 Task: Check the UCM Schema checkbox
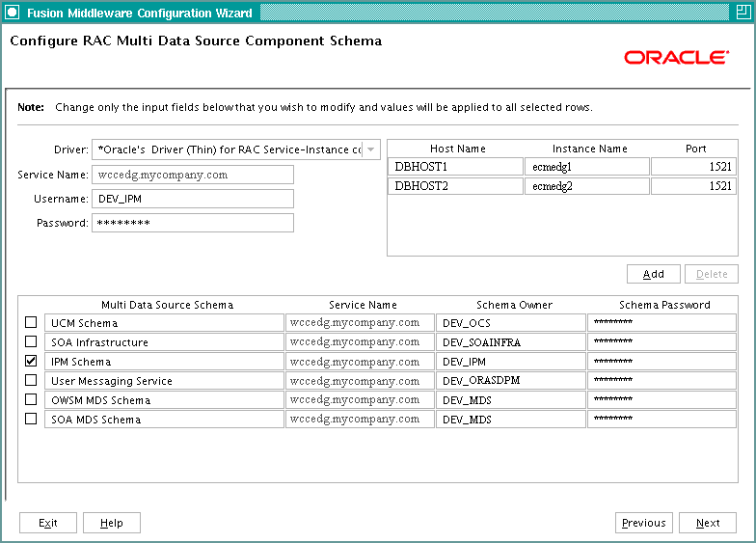(x=31, y=322)
